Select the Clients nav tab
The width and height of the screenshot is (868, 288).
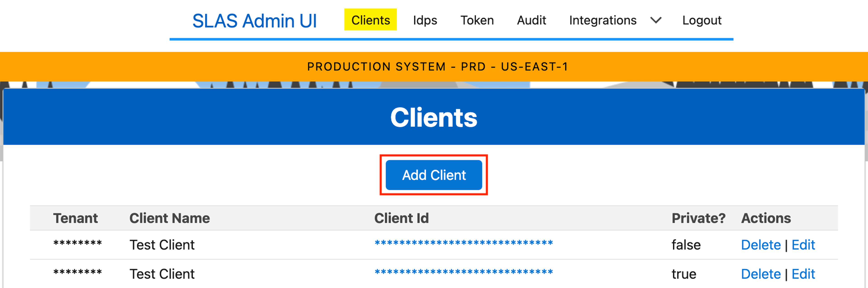point(370,20)
